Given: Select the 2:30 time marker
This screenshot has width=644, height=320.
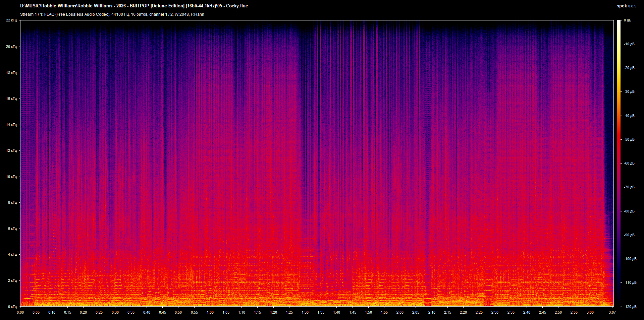Looking at the screenshot, I should pyautogui.click(x=495, y=312).
